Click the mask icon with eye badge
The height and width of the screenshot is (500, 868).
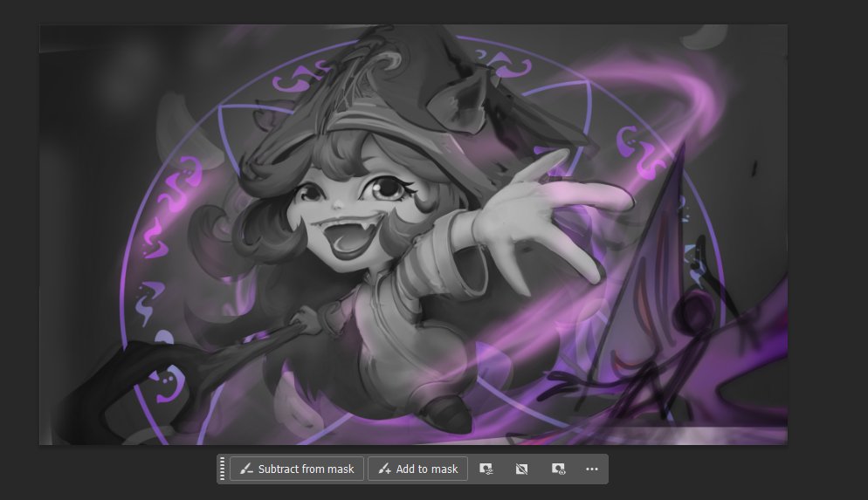[558, 469]
